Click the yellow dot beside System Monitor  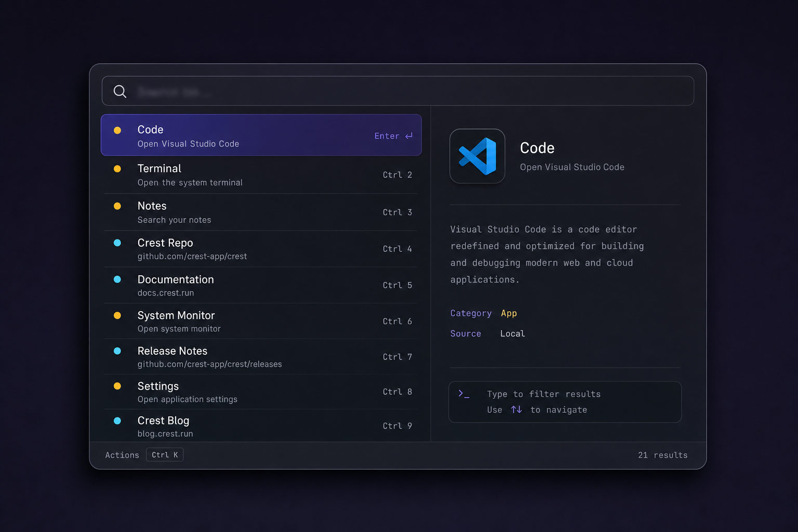117,315
